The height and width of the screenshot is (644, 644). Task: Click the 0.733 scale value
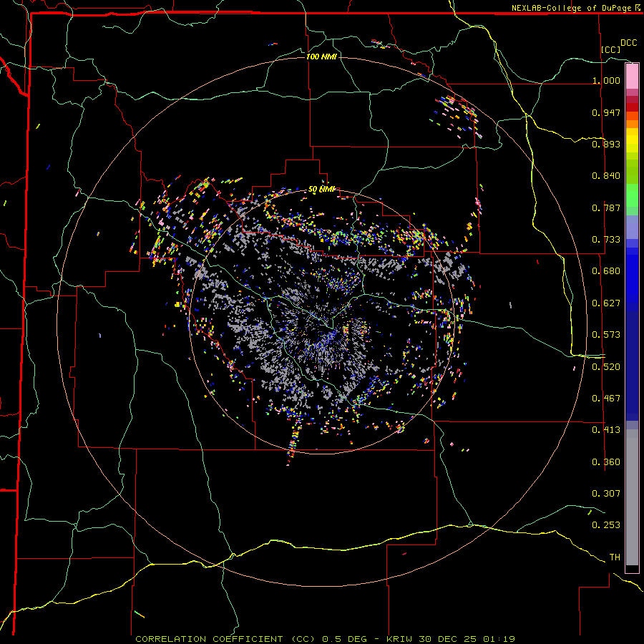pyautogui.click(x=606, y=240)
